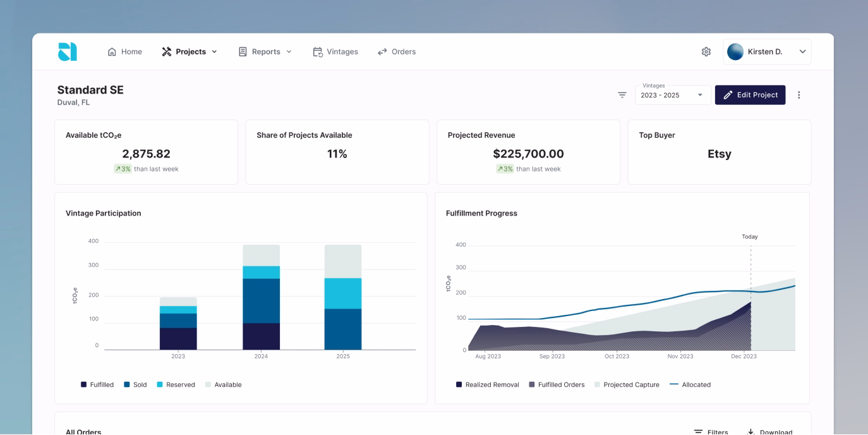Expand the Projects chevron
The height and width of the screenshot is (435, 868).
point(214,52)
